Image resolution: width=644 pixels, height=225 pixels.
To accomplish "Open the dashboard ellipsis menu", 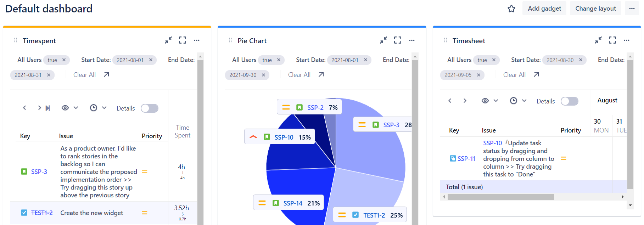I will pos(633,8).
